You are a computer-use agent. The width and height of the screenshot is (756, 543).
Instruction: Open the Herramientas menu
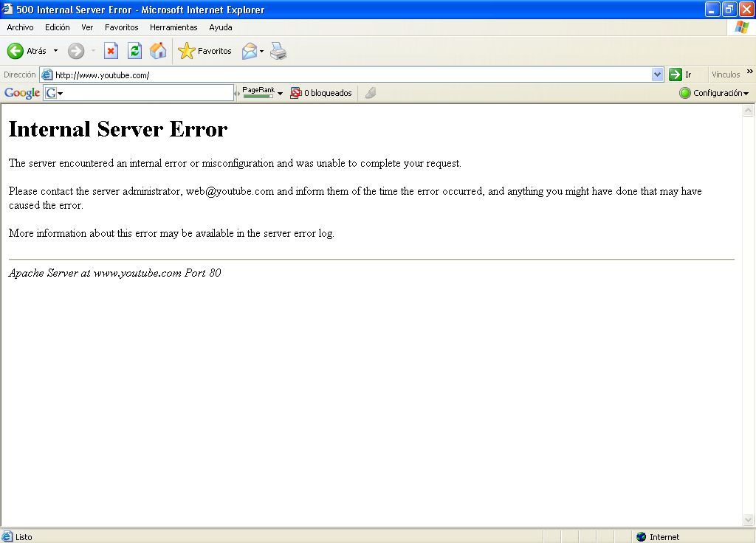click(173, 27)
